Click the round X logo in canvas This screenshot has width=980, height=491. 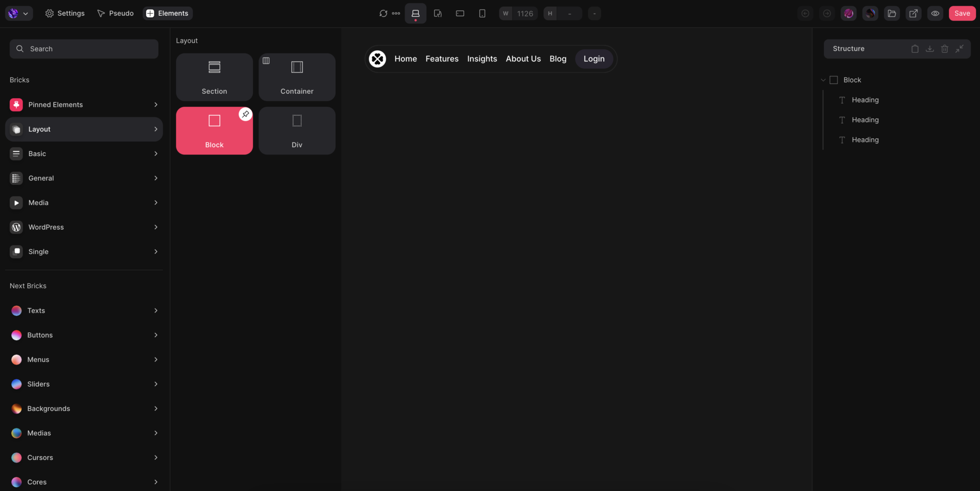click(378, 59)
